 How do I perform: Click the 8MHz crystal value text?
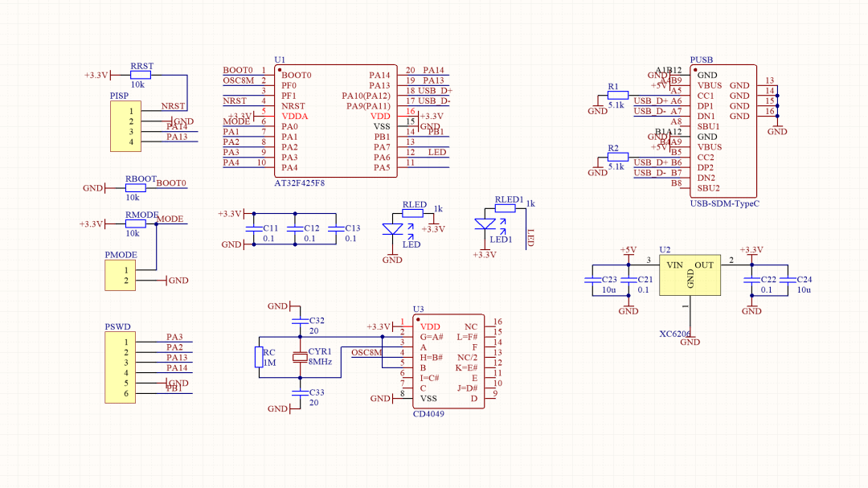(320, 362)
